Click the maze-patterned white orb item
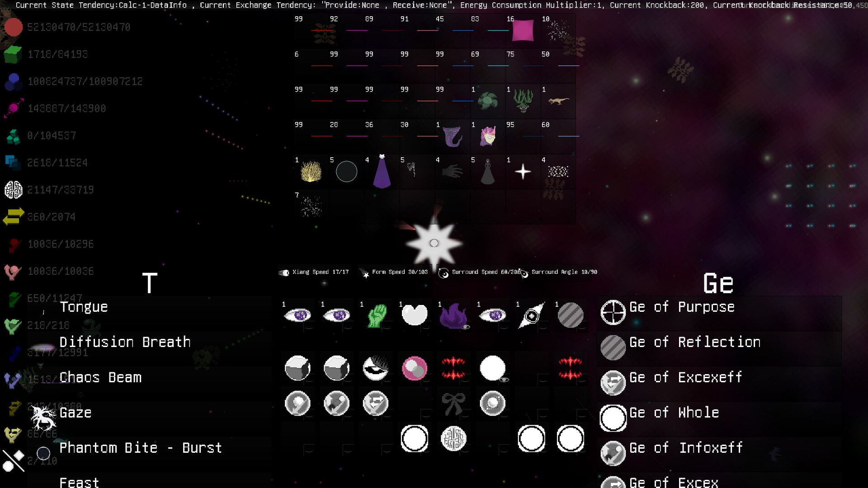This screenshot has width=868, height=488. click(x=454, y=438)
